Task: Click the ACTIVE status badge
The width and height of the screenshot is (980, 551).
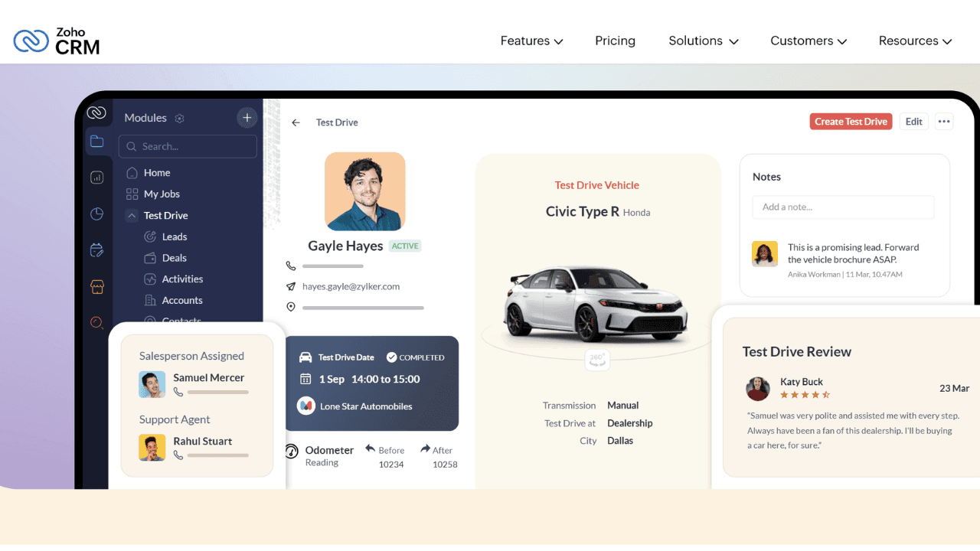Action: 405,246
